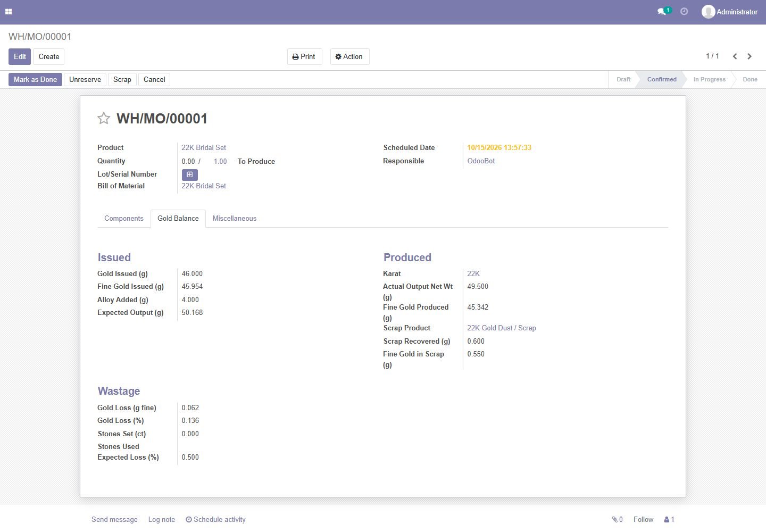Click the Gold Issued value 46.000

[192, 274]
